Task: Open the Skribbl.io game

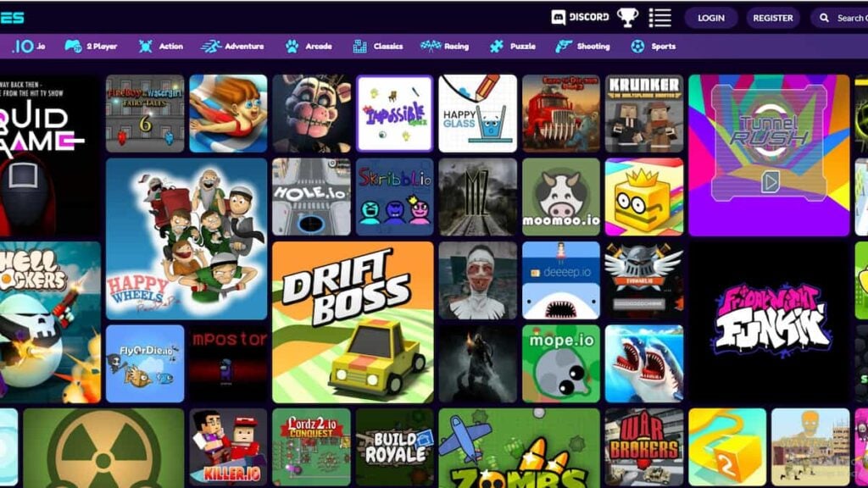Action: (x=395, y=197)
